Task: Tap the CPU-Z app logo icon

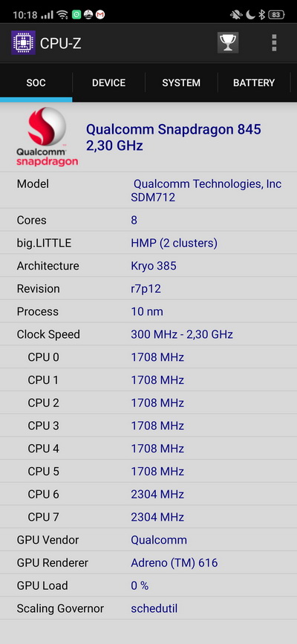Action: [x=23, y=43]
